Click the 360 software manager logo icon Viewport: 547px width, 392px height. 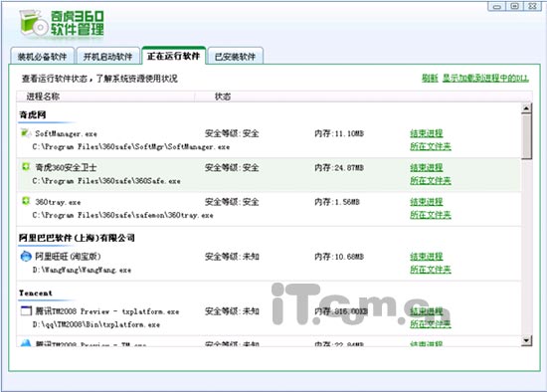pos(33,24)
